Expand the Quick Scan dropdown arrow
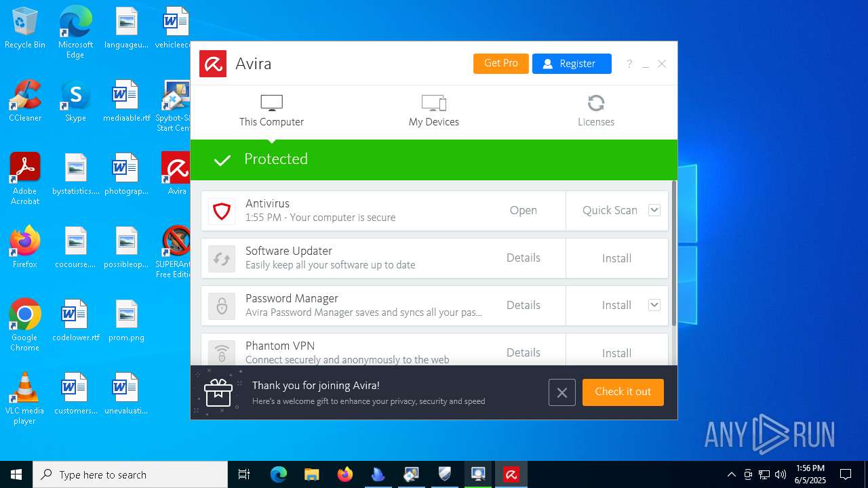The image size is (868, 488). tap(654, 210)
